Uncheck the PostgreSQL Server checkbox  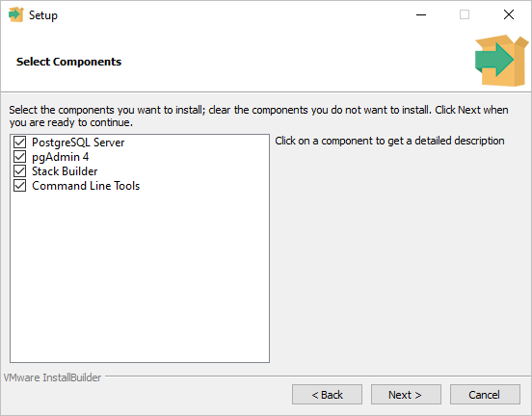tap(19, 143)
